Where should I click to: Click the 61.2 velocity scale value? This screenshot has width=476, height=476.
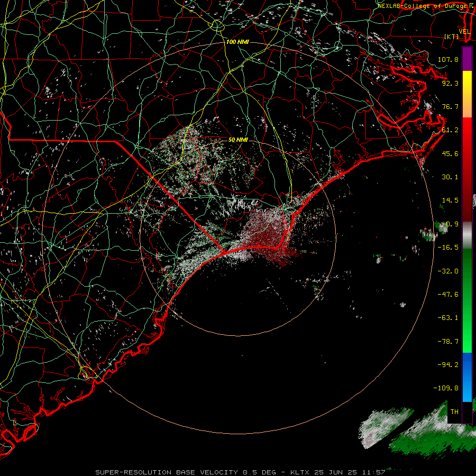pos(450,130)
